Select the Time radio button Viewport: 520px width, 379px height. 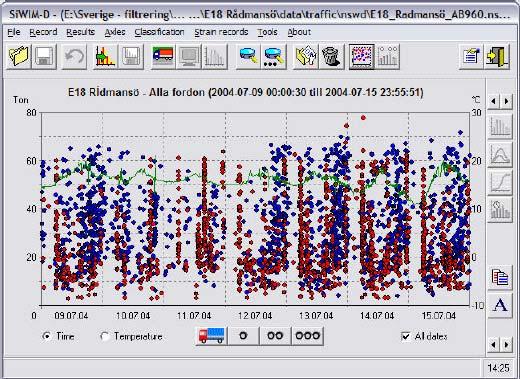(47, 336)
